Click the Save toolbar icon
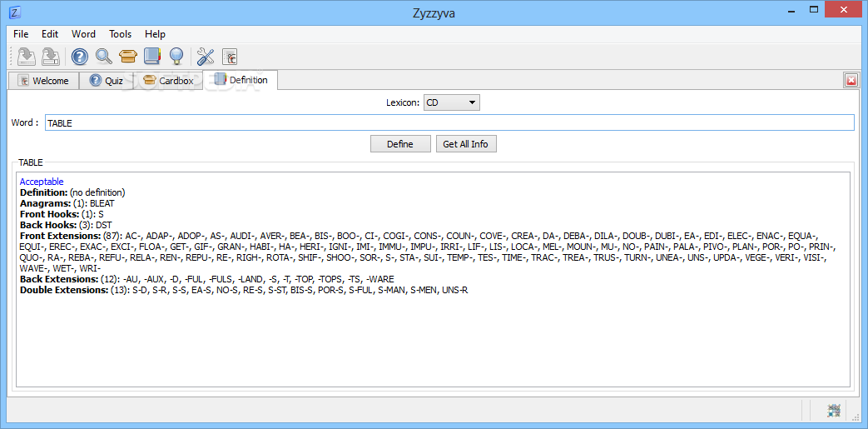Image resolution: width=868 pixels, height=429 pixels. [x=27, y=56]
